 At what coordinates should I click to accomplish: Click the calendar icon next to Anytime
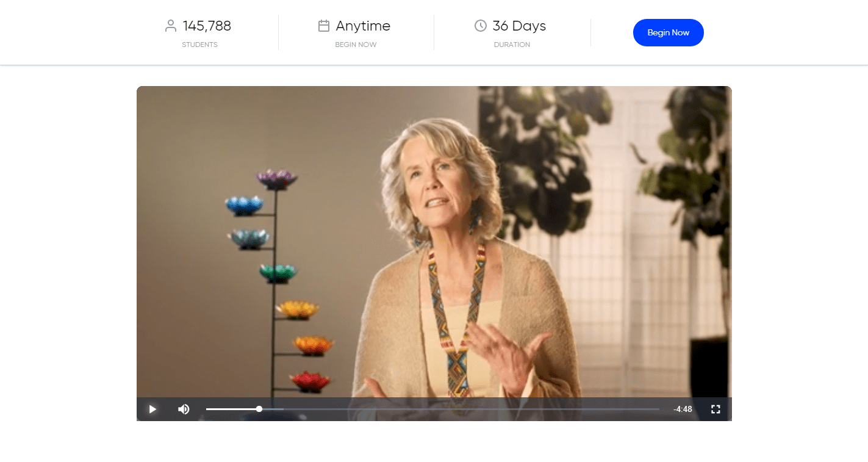click(324, 26)
